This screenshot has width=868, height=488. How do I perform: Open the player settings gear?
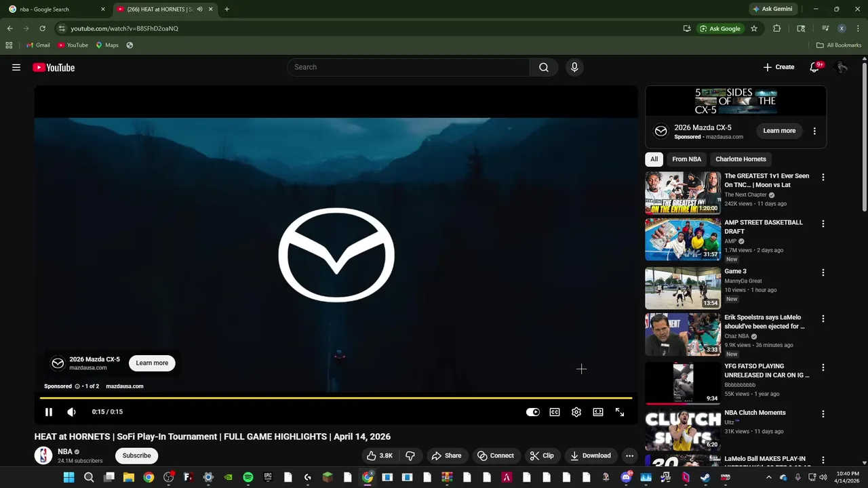(576, 412)
